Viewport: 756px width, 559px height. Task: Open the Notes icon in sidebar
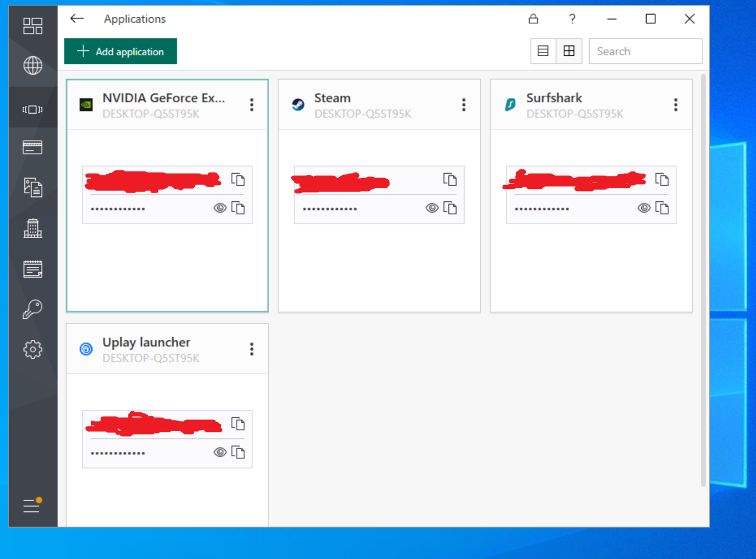point(32,269)
